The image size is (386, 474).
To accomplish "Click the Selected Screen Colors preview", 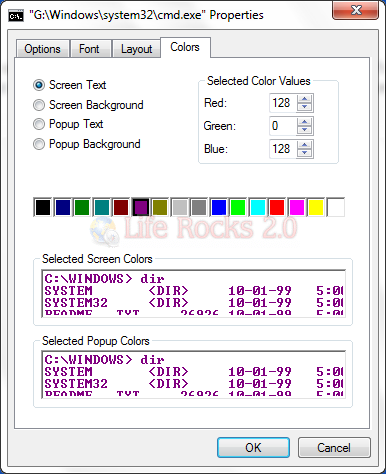I will click(194, 293).
